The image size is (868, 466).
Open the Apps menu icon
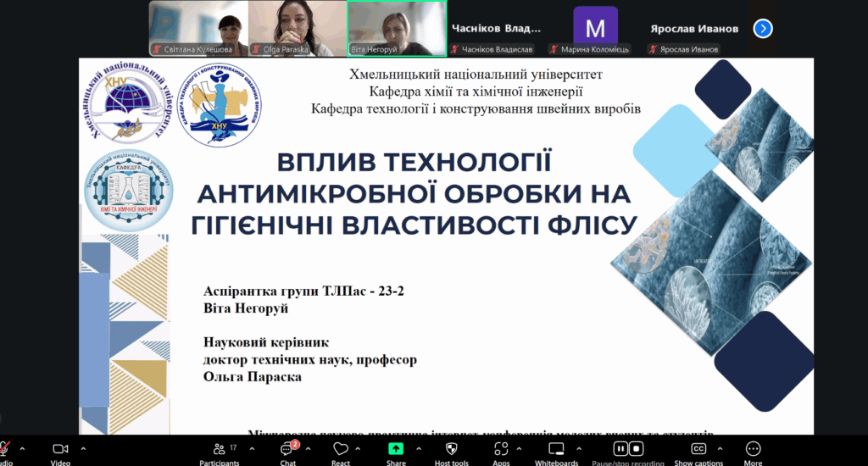(x=501, y=449)
